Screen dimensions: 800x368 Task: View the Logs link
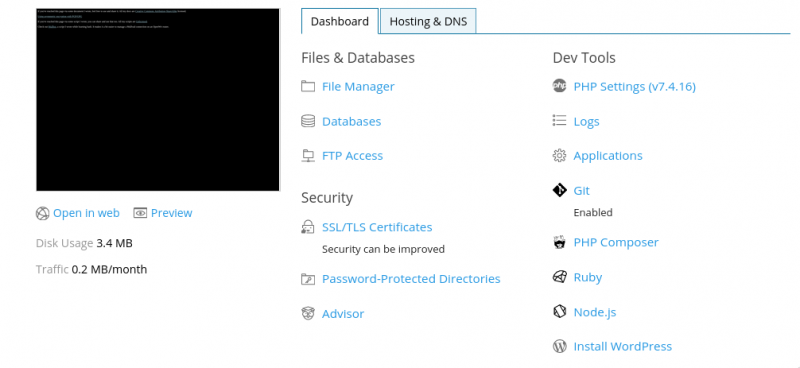[x=586, y=121]
